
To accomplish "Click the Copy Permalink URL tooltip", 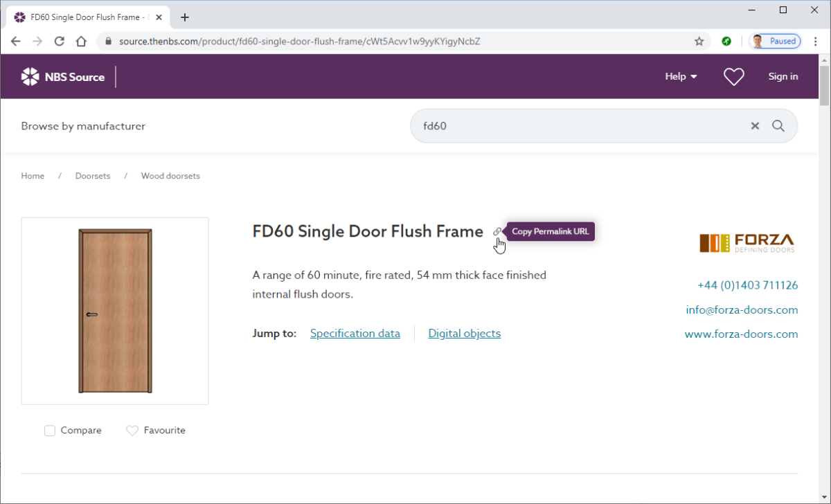I will coord(551,232).
